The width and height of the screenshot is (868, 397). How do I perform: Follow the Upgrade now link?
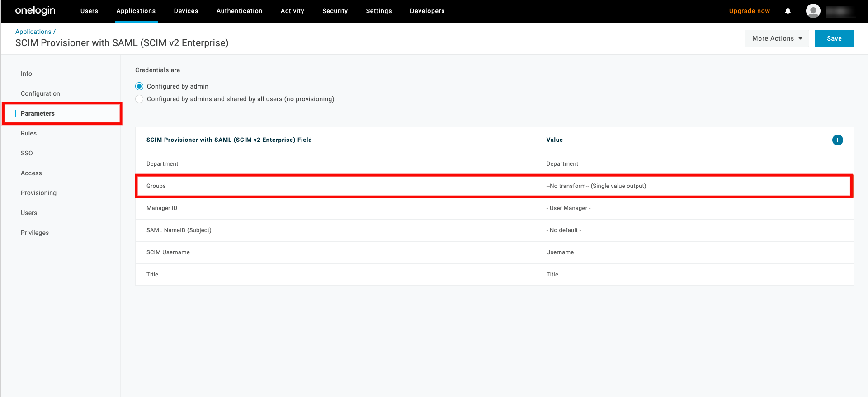click(x=749, y=11)
